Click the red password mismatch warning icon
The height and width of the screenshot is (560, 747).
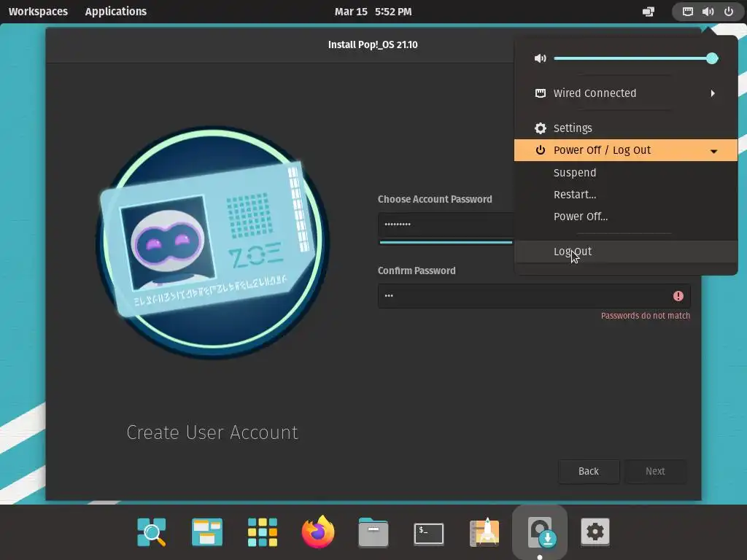678,296
